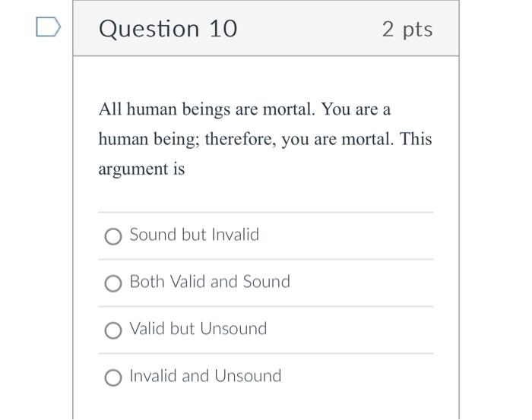
Task: Click the word "This" ending the second line
Action: tap(416, 139)
